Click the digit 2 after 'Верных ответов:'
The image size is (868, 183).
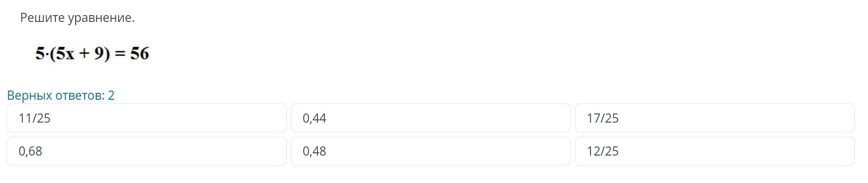coord(111,95)
